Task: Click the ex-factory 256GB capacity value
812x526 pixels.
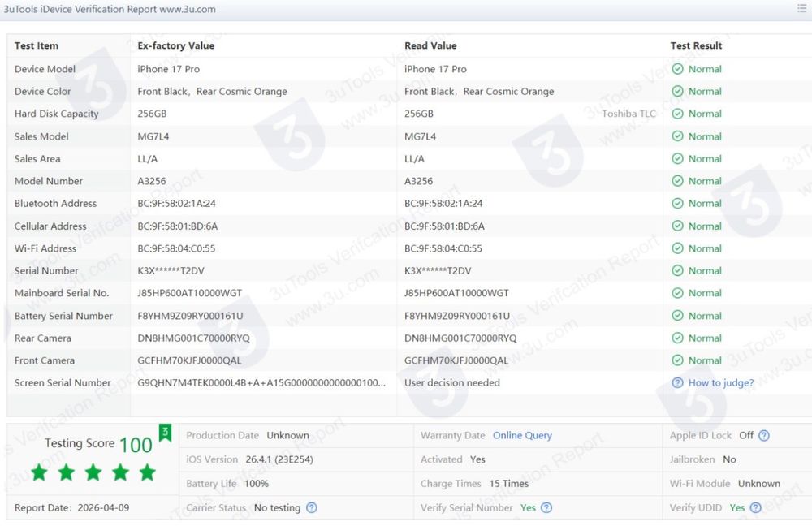Action: (x=152, y=114)
